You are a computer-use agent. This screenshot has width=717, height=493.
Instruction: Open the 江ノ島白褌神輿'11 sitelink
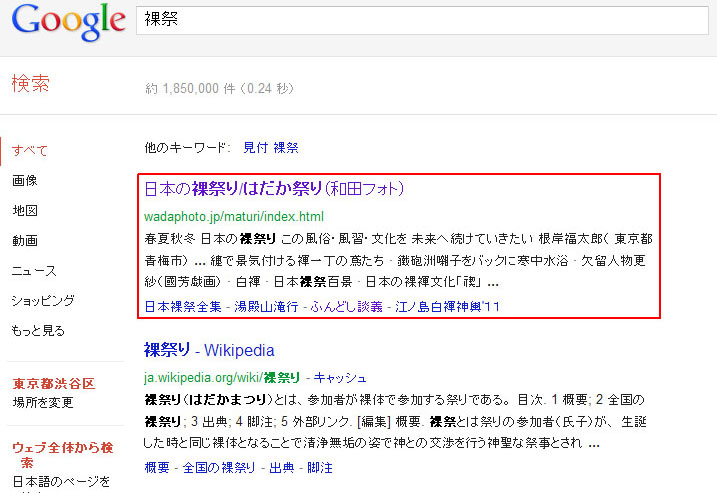(x=447, y=306)
